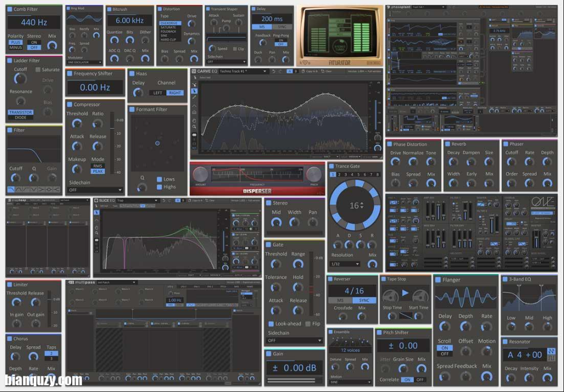564x392 pixels.
Task: Click the Clear trash icon in Carve EQ
Action: pyautogui.click(x=322, y=72)
